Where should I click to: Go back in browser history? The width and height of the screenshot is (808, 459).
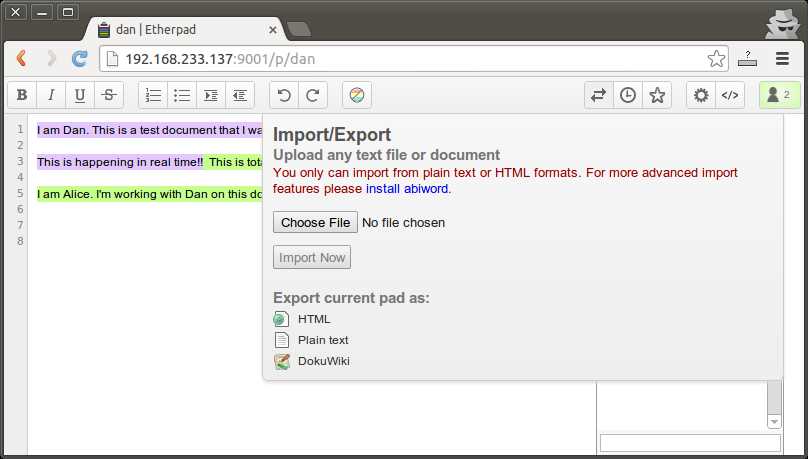click(21, 58)
